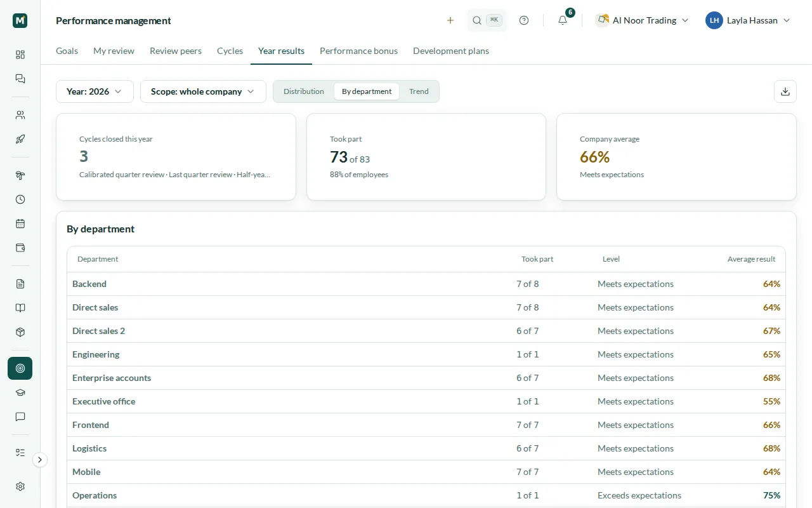812x508 pixels.
Task: Open the Scope: whole company dropdown
Action: [203, 91]
